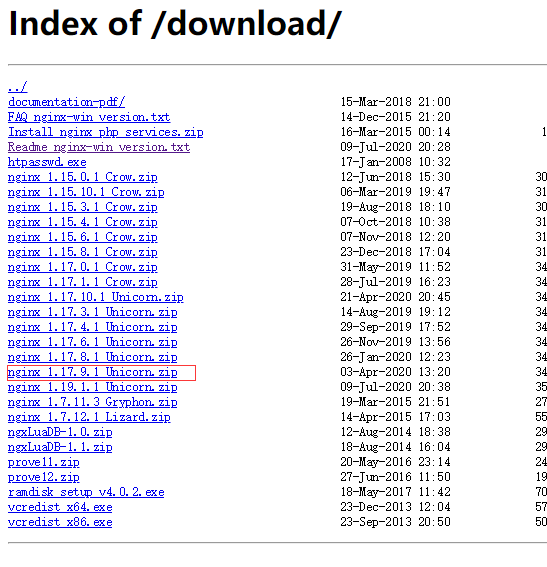
Task: Select date 14-Aug-2019 19:12
Action: [396, 312]
